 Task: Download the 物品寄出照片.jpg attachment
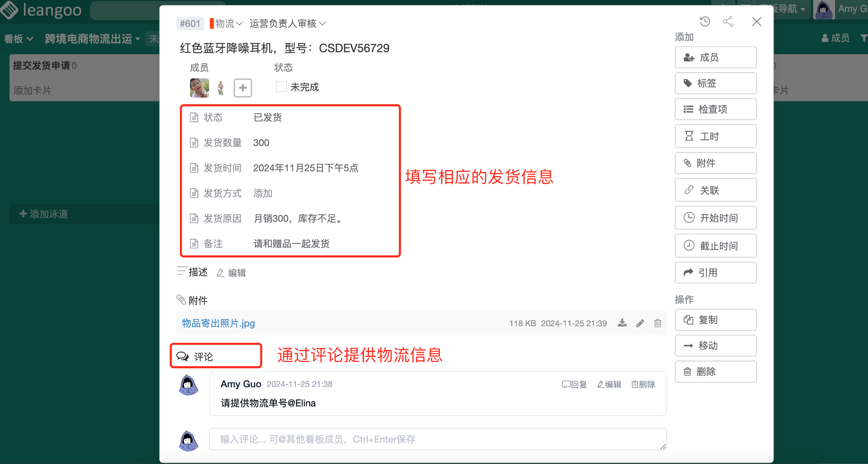point(622,323)
